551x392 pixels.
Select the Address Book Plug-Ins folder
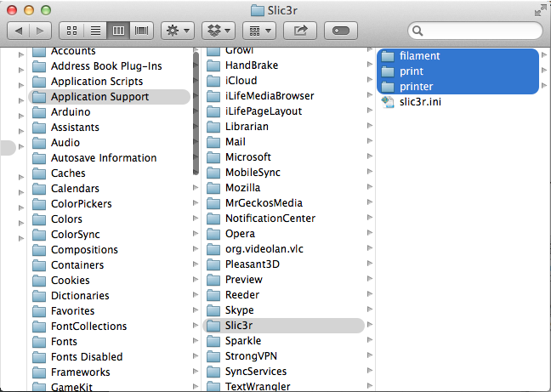[x=109, y=66]
